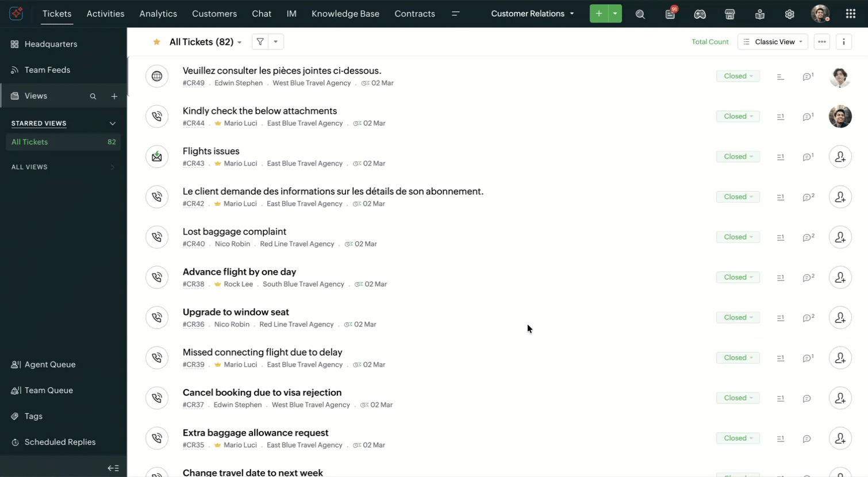Screen dimensions: 868x477
Task: Open the Kindly check the below attachments ticket
Action: tap(260, 111)
